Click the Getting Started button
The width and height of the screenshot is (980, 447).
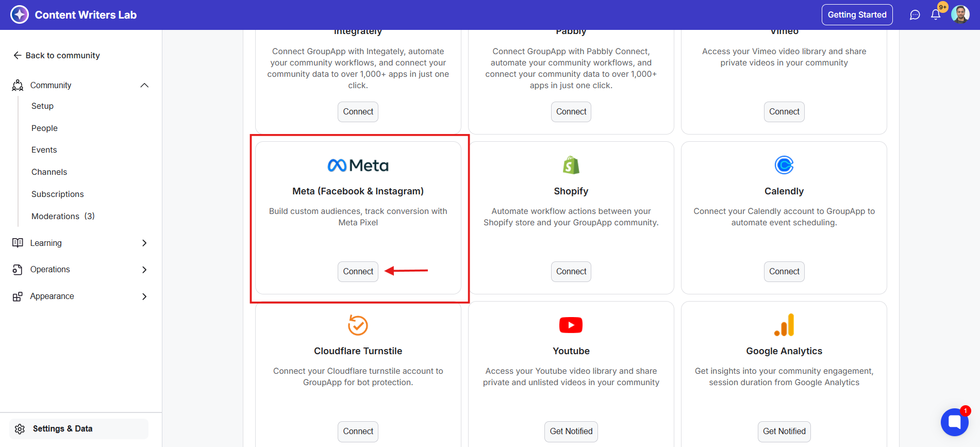pyautogui.click(x=857, y=15)
